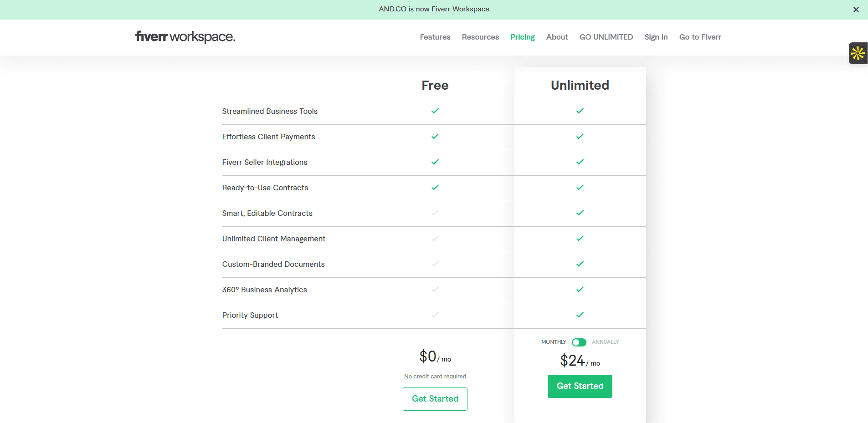Click the Free plan heading
Screen dimensions: 868x423
[x=435, y=85]
